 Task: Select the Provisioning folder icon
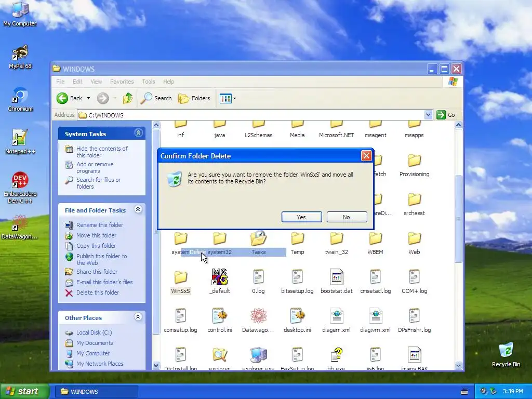(414, 161)
